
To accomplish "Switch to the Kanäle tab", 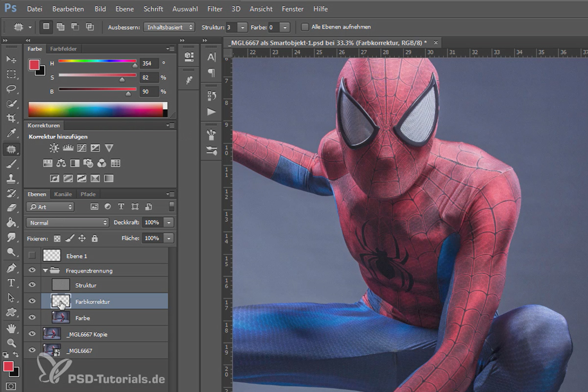I will tap(63, 194).
